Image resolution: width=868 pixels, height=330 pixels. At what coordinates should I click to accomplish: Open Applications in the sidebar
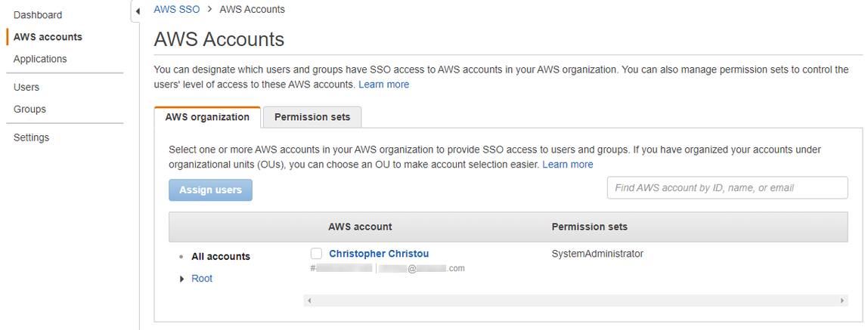pos(40,59)
